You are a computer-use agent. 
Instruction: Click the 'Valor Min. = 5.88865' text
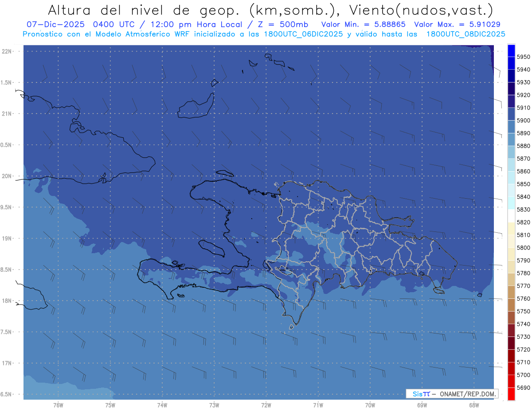[x=364, y=25]
